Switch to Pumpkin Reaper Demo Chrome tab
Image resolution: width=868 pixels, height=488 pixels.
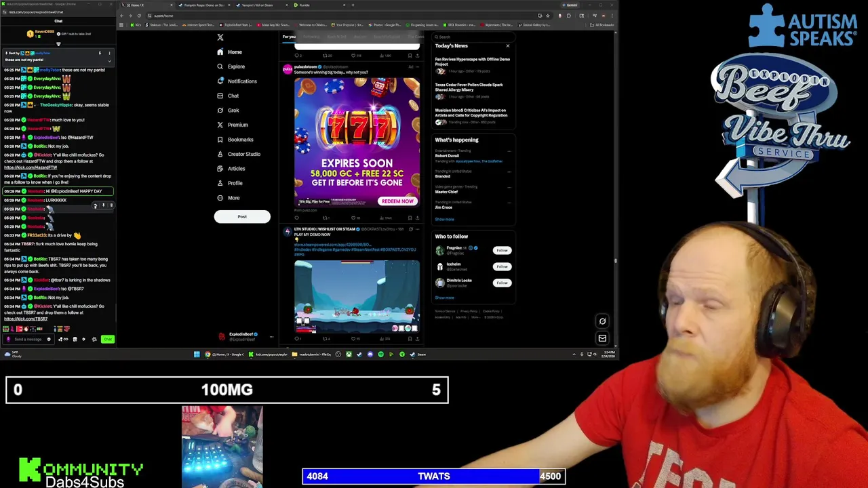click(203, 5)
